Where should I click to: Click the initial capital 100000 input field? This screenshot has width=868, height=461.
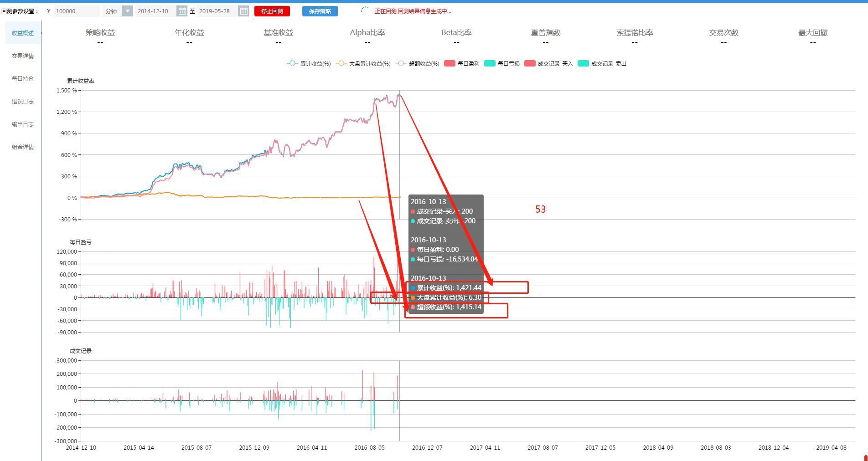76,11
